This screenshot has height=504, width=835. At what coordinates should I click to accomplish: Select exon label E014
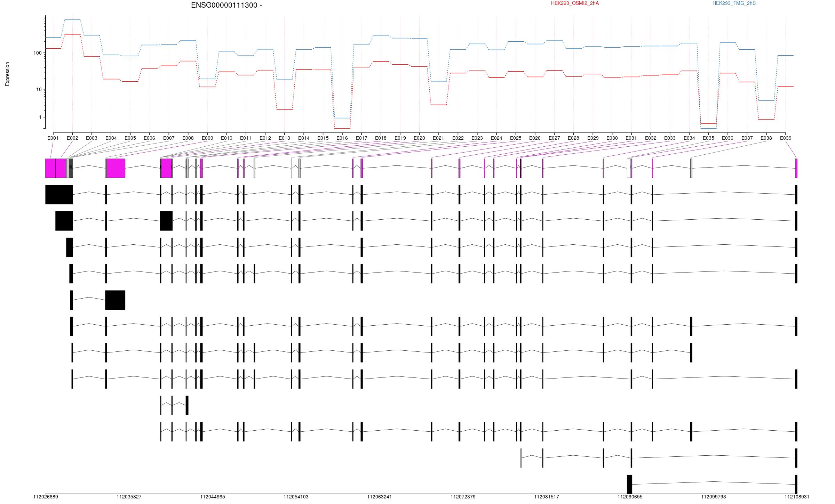click(304, 138)
